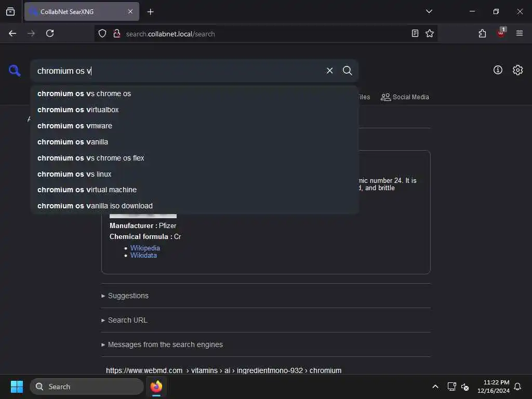The height and width of the screenshot is (399, 532).
Task: Open the Firefox View icon
Action: [x=10, y=12]
